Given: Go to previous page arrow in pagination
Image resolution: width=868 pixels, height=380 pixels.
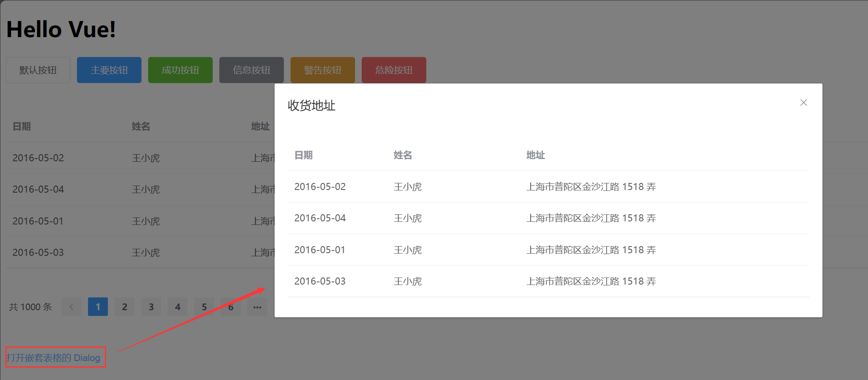Looking at the screenshot, I should click(71, 307).
